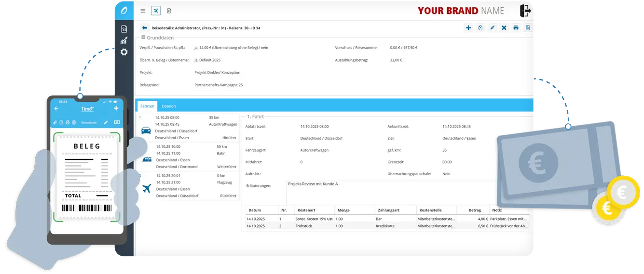The image size is (644, 274).
Task: Add new entry with the plus icon
Action: [468, 28]
